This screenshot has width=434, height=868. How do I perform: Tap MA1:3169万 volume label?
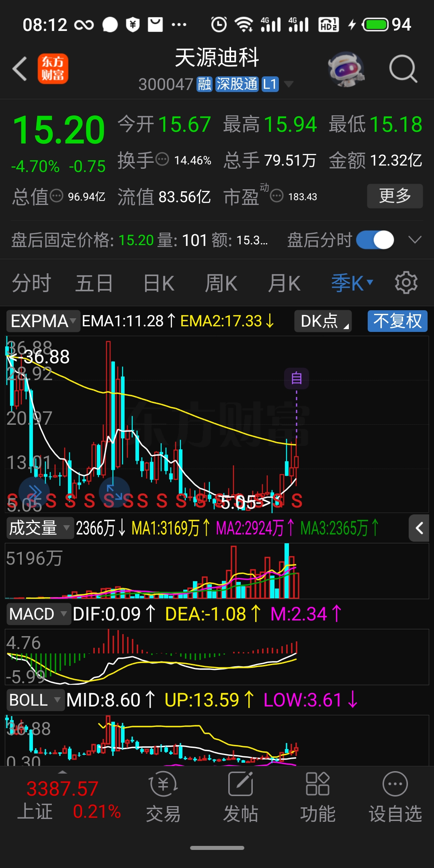(x=170, y=528)
